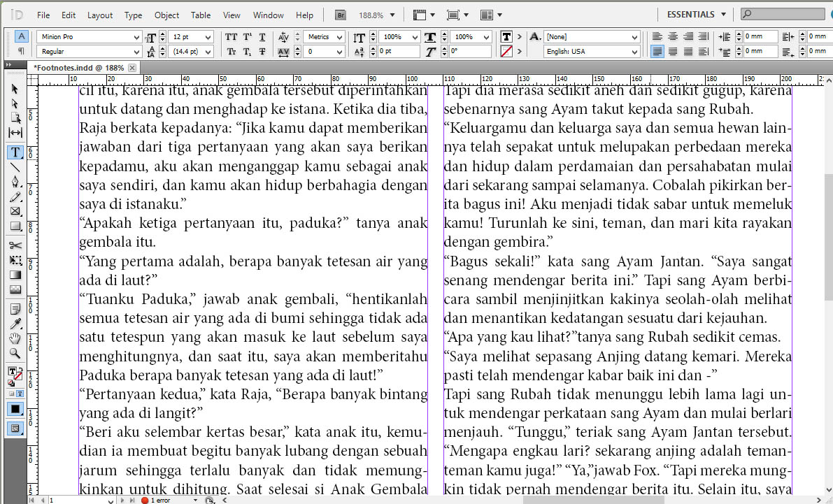Set paragraph alignment to Align Center
The height and width of the screenshot is (504, 833).
673,36
